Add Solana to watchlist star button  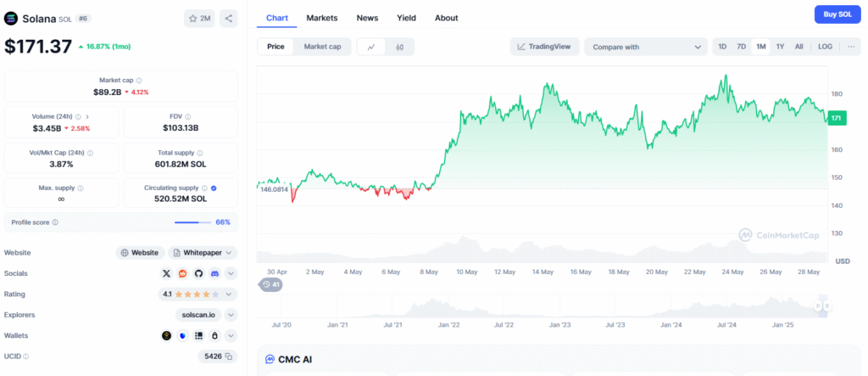[x=198, y=19]
